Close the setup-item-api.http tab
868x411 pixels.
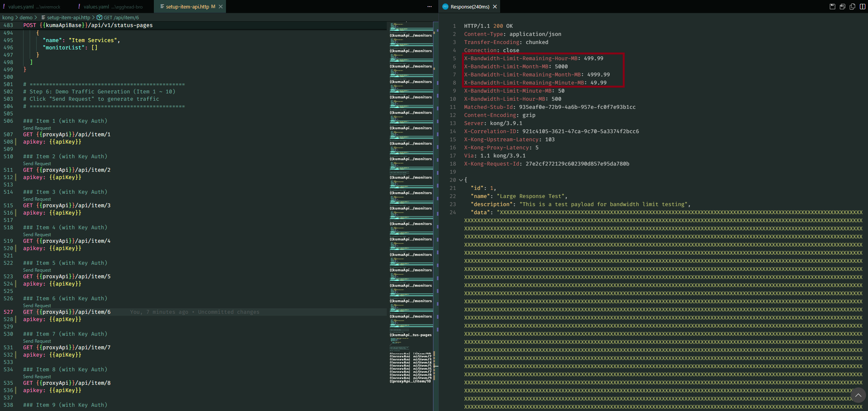220,6
